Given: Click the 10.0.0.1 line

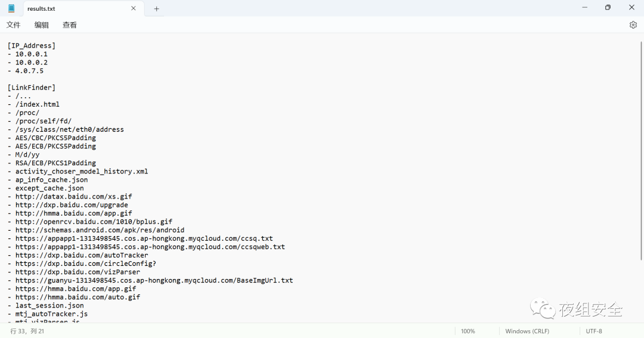Looking at the screenshot, I should pos(27,54).
